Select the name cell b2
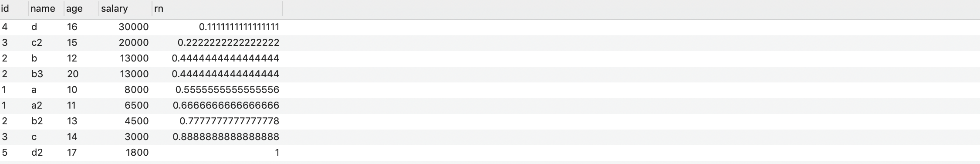Viewport: 980px width, 164px height. pyautogui.click(x=46, y=121)
